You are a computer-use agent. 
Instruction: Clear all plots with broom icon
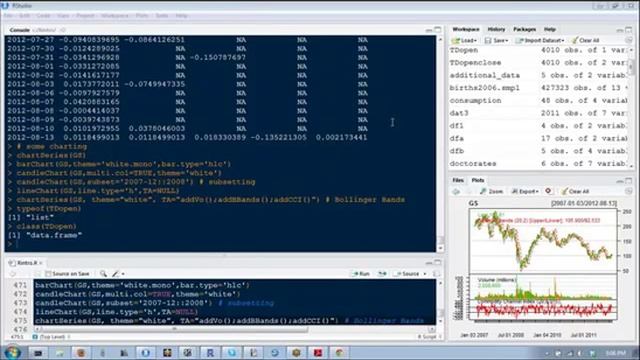click(565, 191)
